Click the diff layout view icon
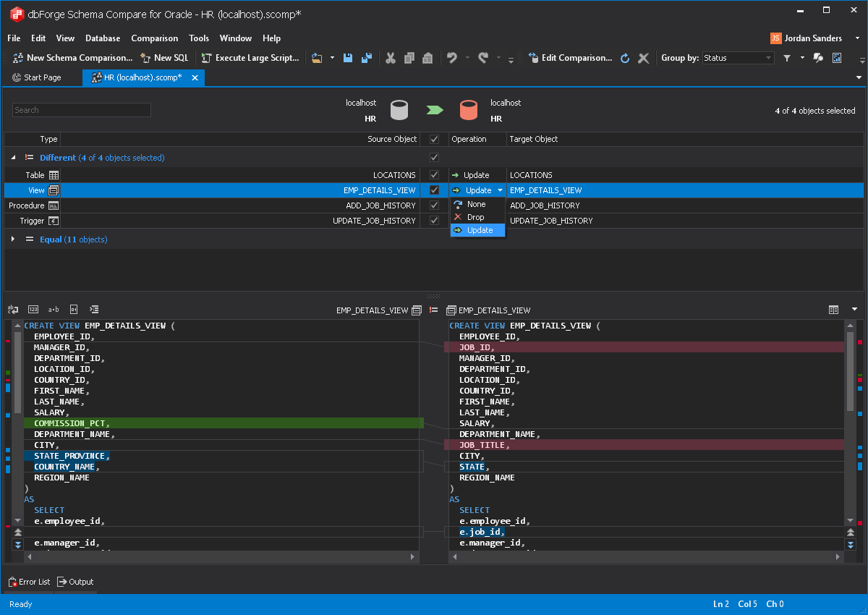Image resolution: width=868 pixels, height=615 pixels. [833, 310]
